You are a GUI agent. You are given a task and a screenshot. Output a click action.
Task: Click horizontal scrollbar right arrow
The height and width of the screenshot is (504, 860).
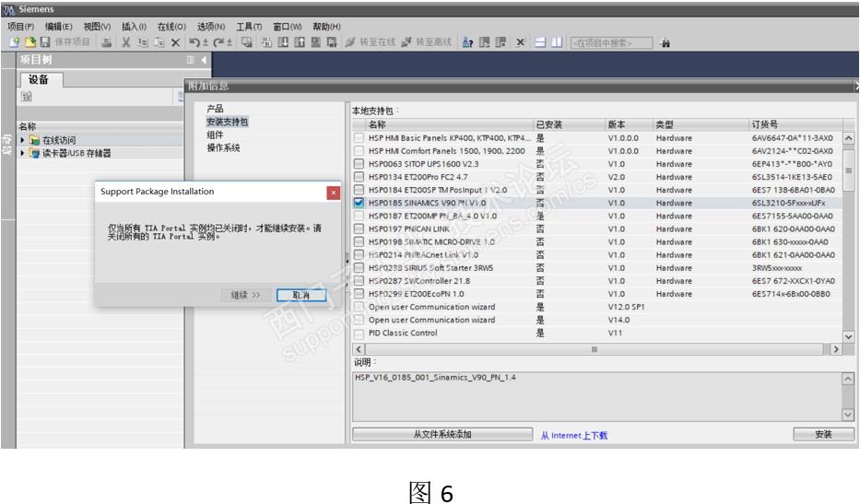[x=836, y=349]
